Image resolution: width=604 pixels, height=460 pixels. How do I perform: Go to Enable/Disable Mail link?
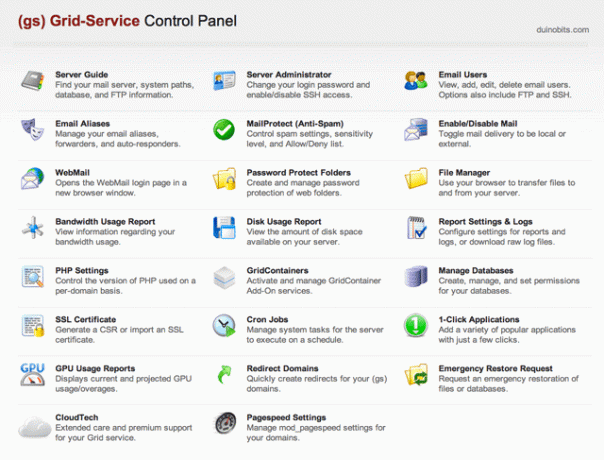coord(478,124)
